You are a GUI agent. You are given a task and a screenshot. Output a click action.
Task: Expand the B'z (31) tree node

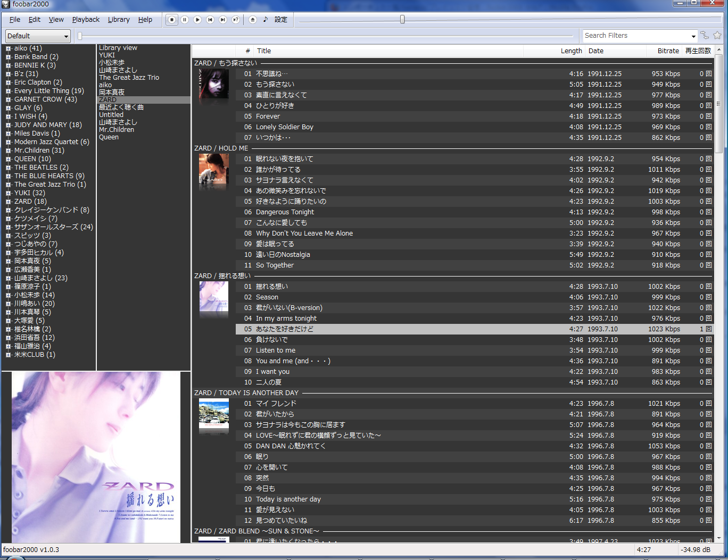point(9,74)
